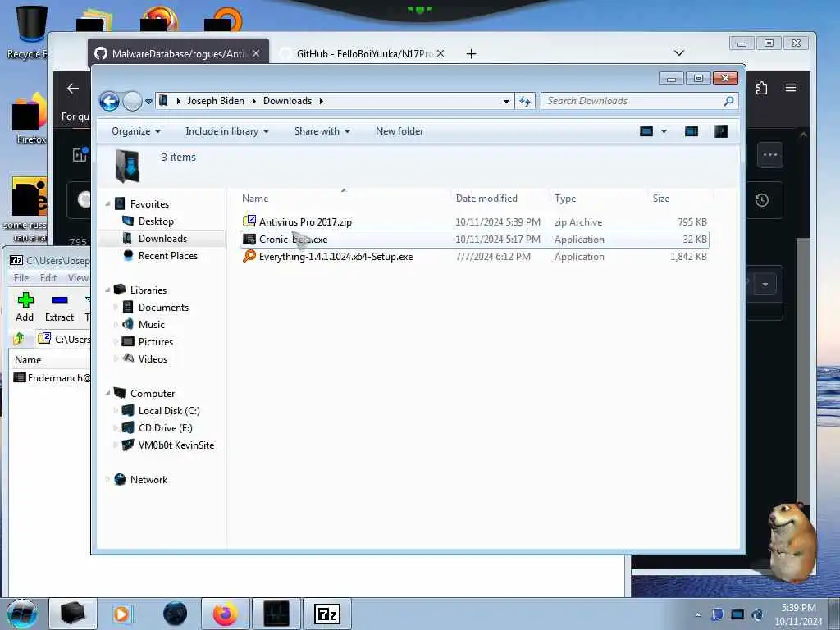Click the Everything setup magnifier file icon
This screenshot has height=630, width=840.
click(x=249, y=256)
